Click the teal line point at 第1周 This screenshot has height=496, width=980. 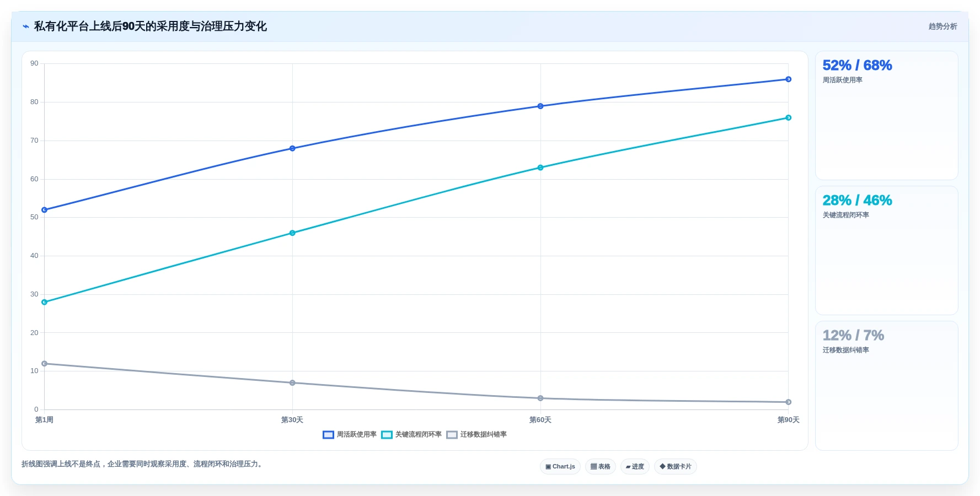[x=45, y=302]
